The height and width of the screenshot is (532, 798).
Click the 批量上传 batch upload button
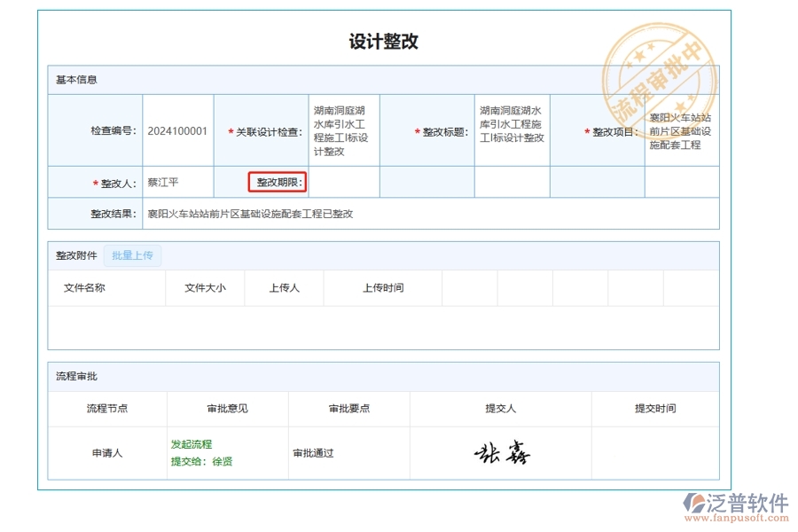[x=133, y=255]
